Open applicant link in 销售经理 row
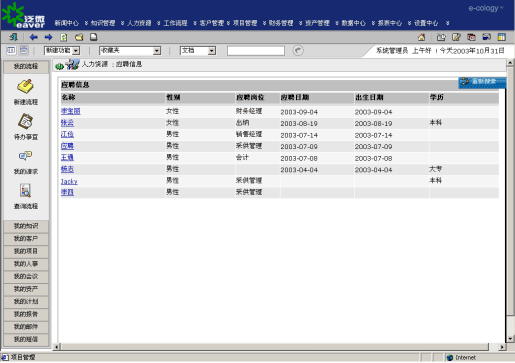Image resolution: width=515 pixels, height=363 pixels. pyautogui.click(x=67, y=134)
